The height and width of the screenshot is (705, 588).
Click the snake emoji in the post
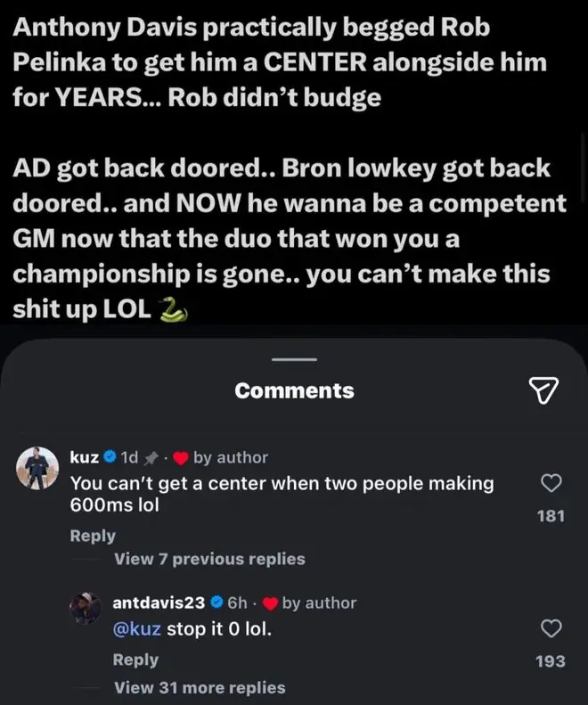pyautogui.click(x=173, y=310)
